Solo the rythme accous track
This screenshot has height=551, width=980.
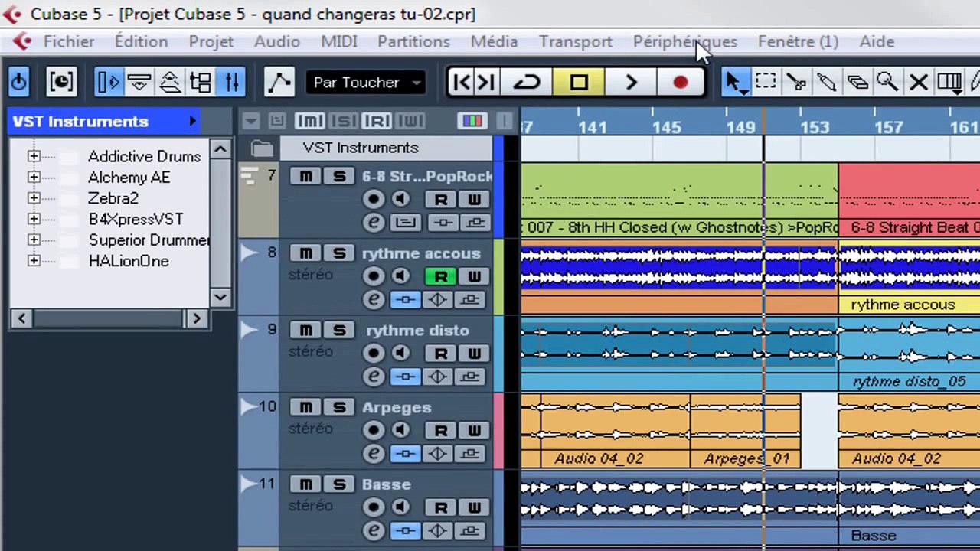pyautogui.click(x=339, y=253)
